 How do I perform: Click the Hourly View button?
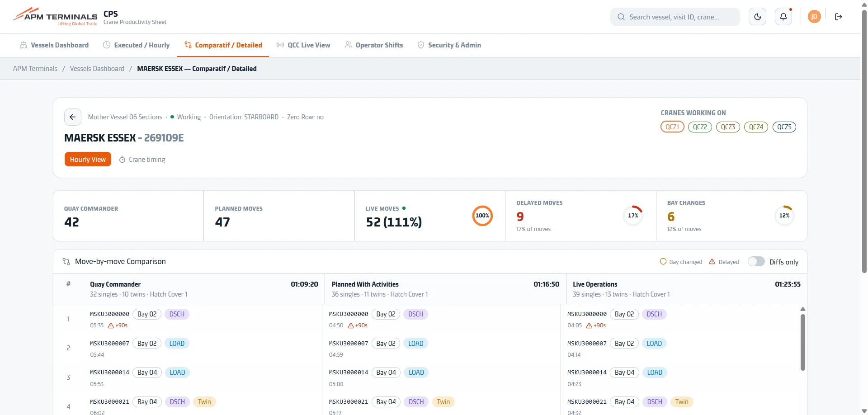point(88,160)
